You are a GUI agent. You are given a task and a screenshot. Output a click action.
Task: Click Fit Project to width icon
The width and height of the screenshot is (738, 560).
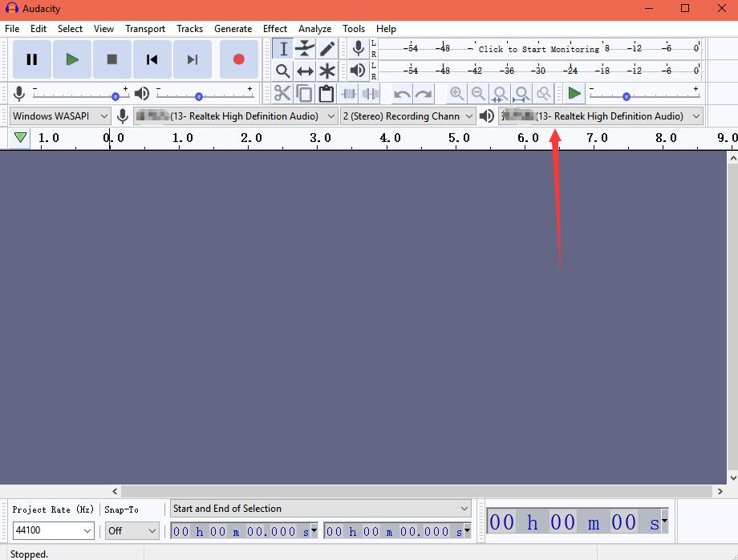coord(521,94)
